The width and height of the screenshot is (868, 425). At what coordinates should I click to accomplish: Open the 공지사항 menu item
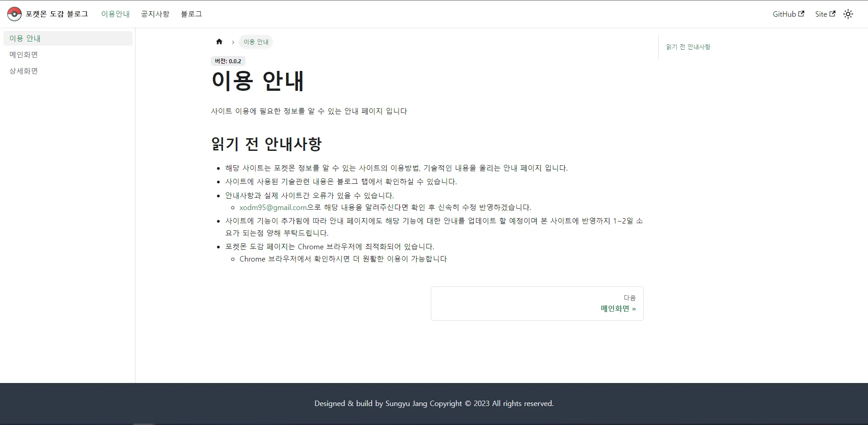pos(155,14)
